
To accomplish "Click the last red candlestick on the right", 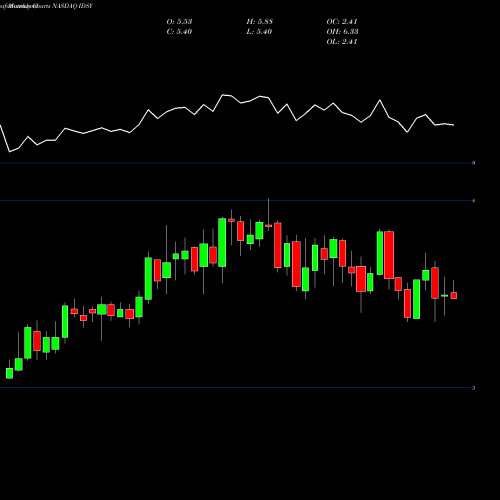I will click(454, 295).
